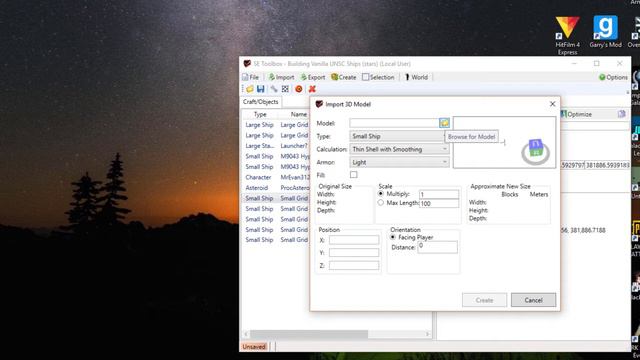This screenshot has height=360, width=640.
Task: Click the wrench toolbar icon
Action: tap(274, 89)
